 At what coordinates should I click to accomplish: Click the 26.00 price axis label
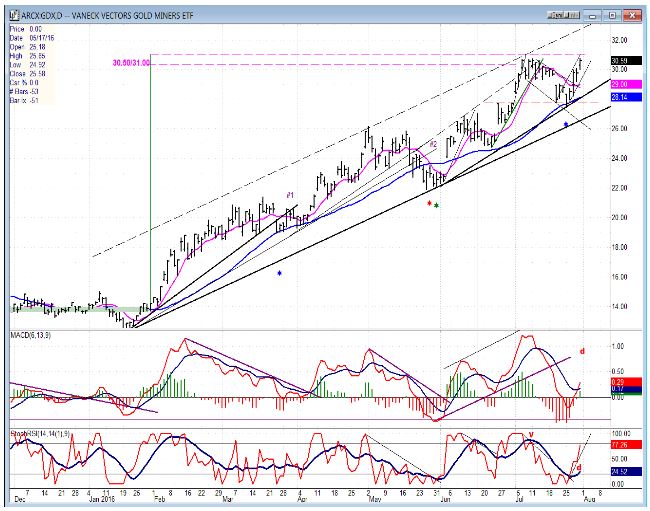coord(620,128)
